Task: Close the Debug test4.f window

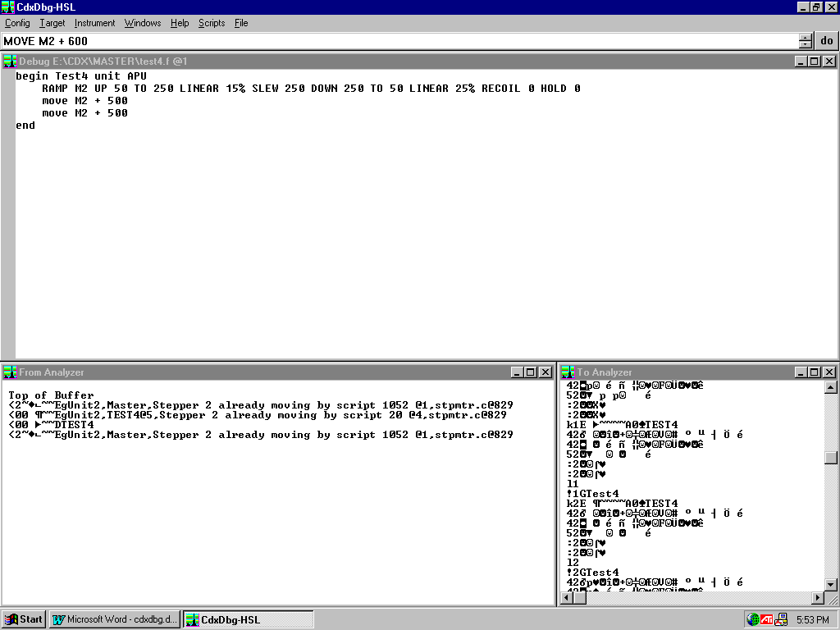Action: tap(829, 62)
